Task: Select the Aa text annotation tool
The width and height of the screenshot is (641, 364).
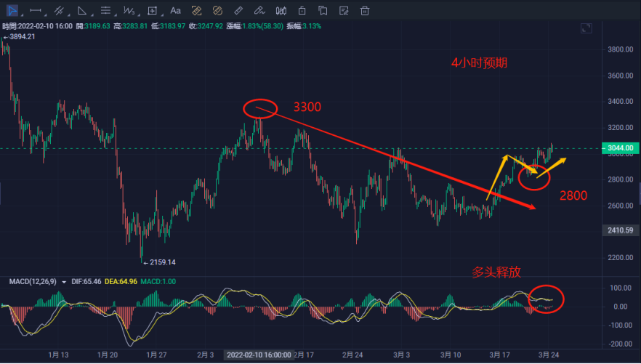Action: (175, 11)
